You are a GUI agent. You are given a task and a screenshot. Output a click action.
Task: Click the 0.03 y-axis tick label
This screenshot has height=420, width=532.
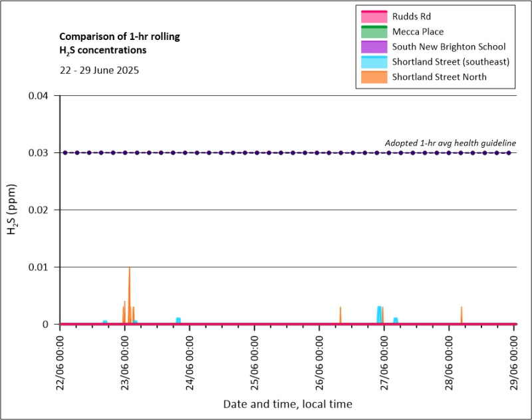39,153
